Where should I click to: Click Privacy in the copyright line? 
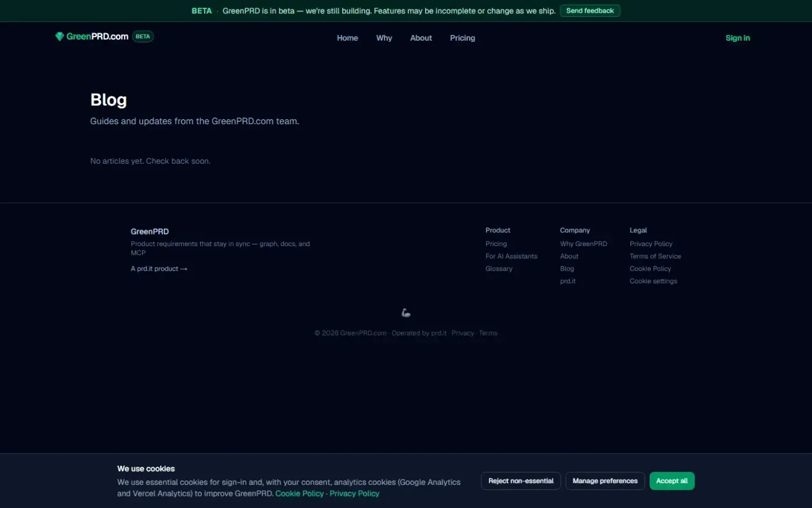463,333
